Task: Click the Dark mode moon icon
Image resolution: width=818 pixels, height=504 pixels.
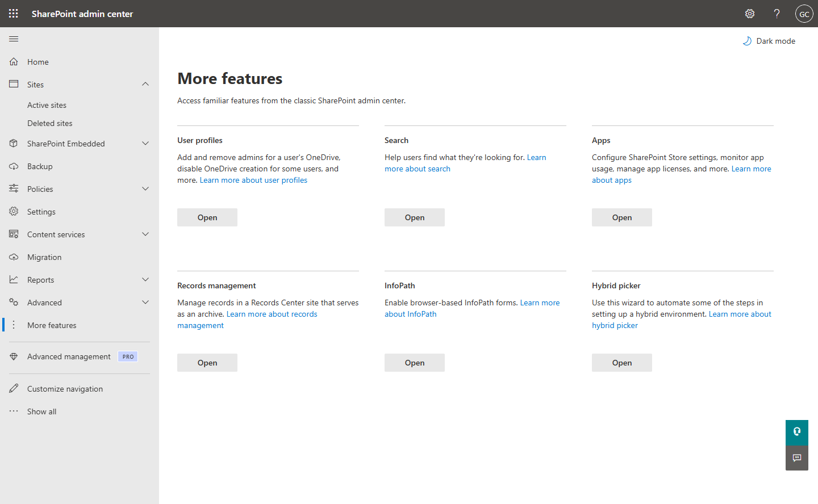Action: 747,41
